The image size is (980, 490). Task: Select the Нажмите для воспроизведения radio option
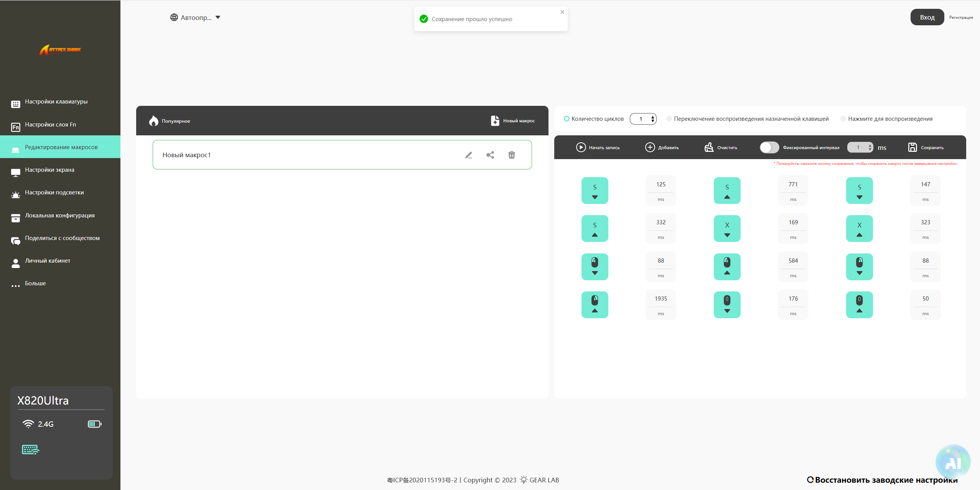(x=843, y=119)
